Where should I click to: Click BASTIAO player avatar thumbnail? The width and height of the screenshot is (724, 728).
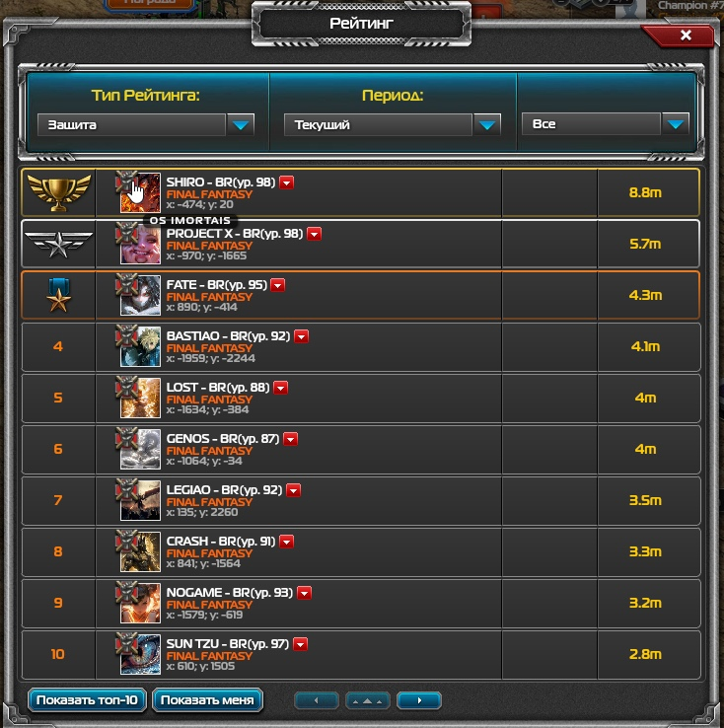click(x=140, y=347)
